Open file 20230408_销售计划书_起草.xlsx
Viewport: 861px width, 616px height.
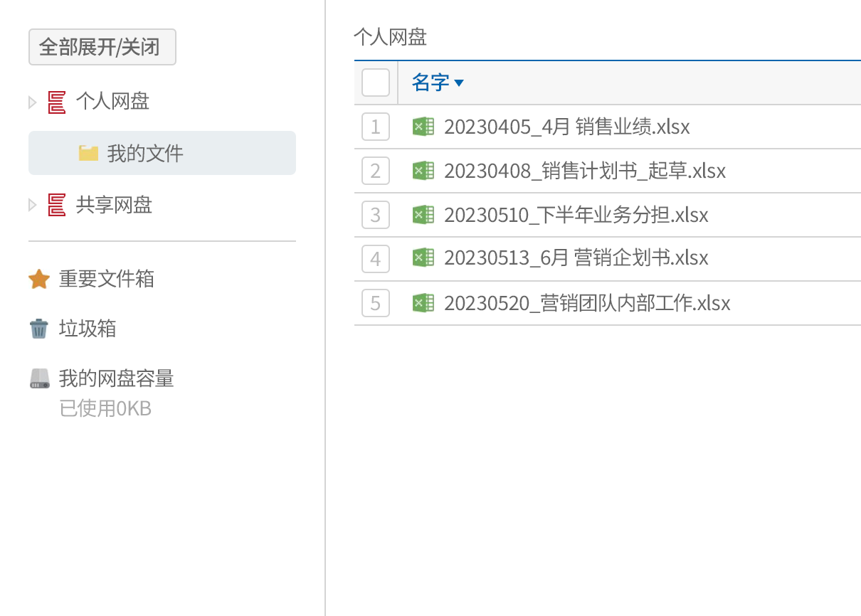point(584,171)
